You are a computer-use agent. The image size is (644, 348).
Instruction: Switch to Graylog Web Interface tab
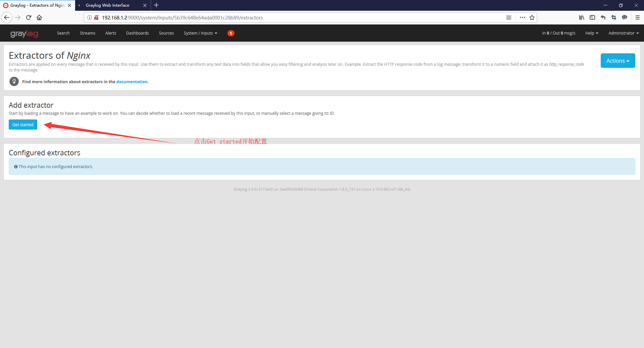pyautogui.click(x=112, y=5)
